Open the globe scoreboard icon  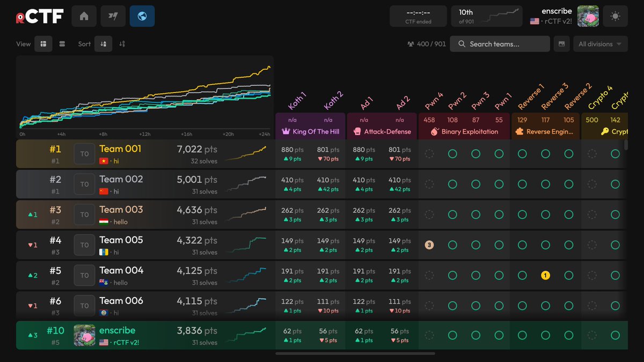[142, 17]
